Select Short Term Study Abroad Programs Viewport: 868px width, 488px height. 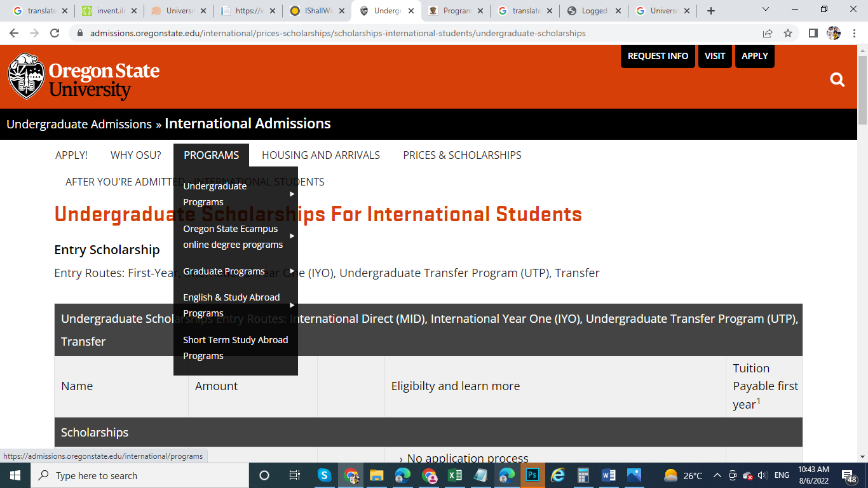[236, 348]
